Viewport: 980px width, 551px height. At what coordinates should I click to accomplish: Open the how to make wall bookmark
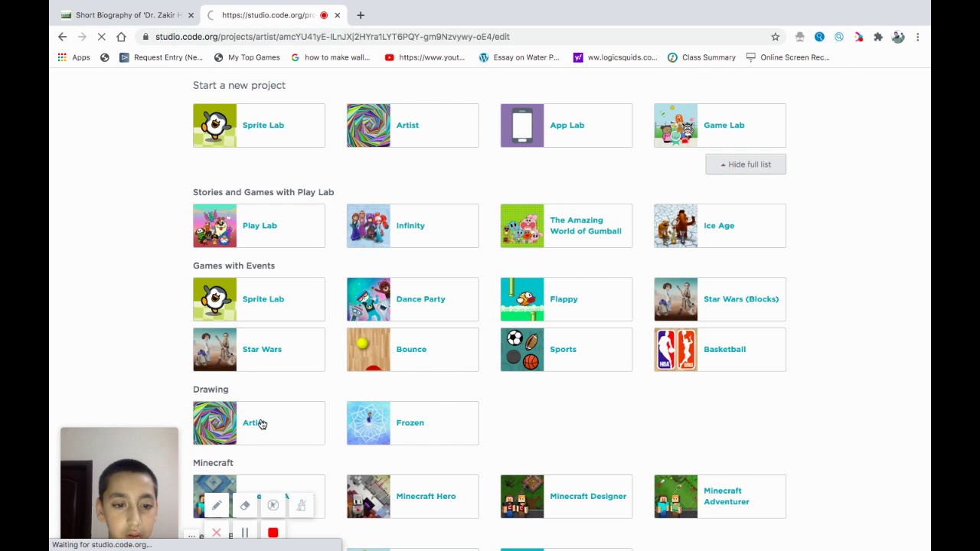pos(330,57)
